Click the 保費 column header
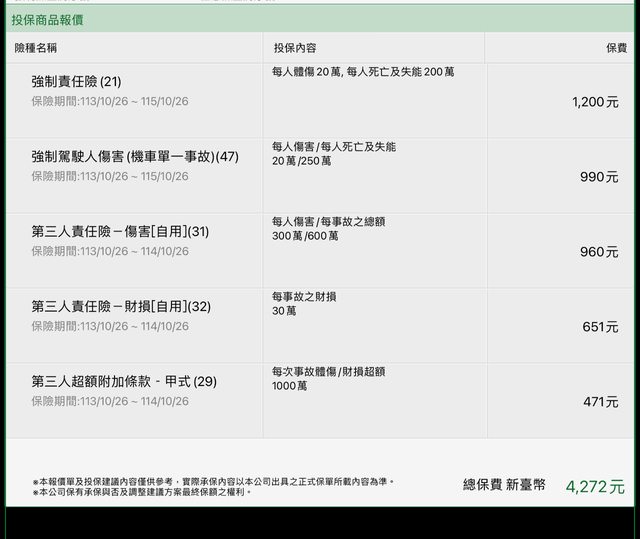 point(616,48)
